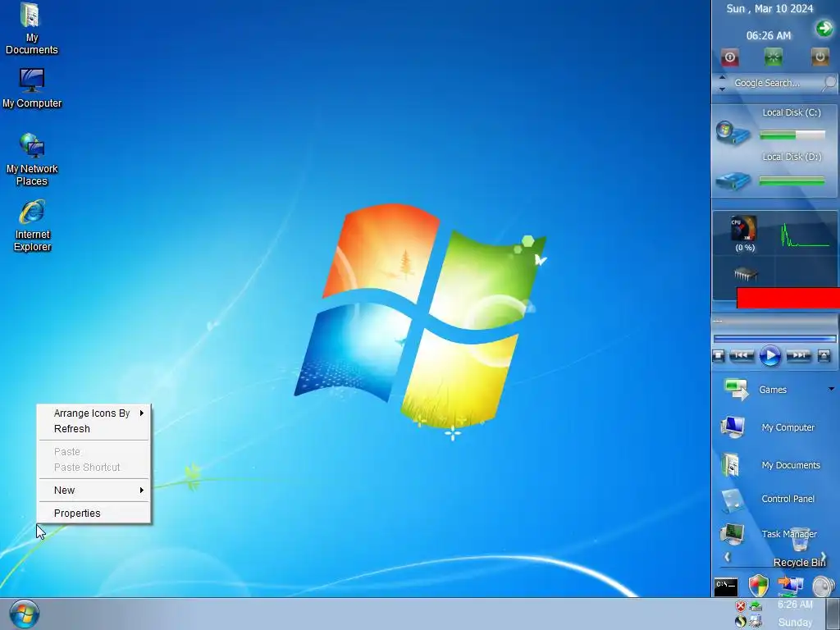Click the red shutdown button in sidebar
840x630 pixels.
[729, 57]
